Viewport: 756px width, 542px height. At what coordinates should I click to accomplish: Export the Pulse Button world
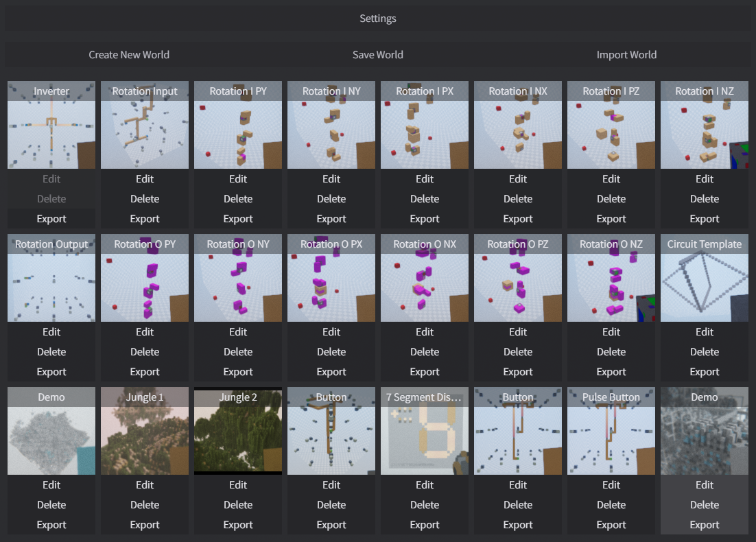point(611,524)
